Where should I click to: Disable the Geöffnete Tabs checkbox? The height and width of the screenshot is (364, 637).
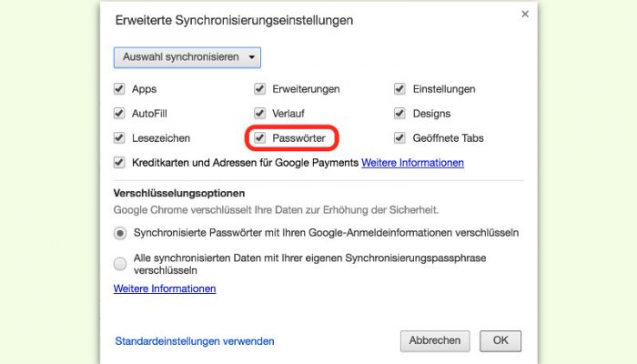(x=399, y=137)
